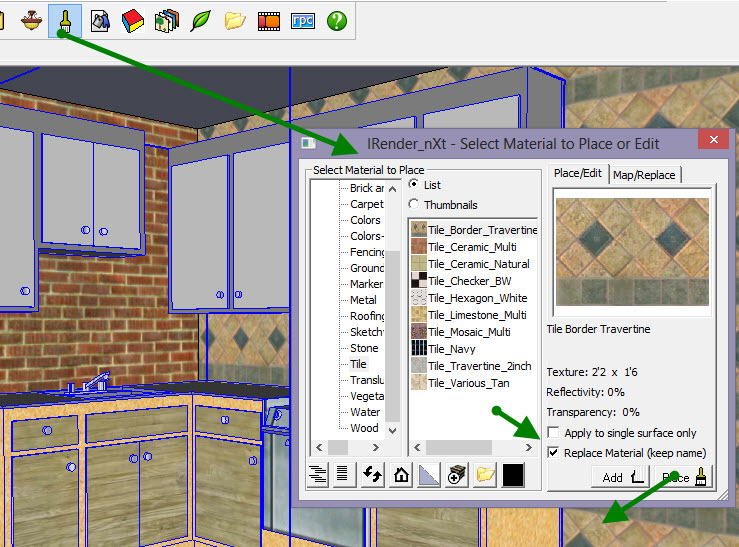The height and width of the screenshot is (547, 739).
Task: Open the Place/Edit tab
Action: tap(578, 173)
